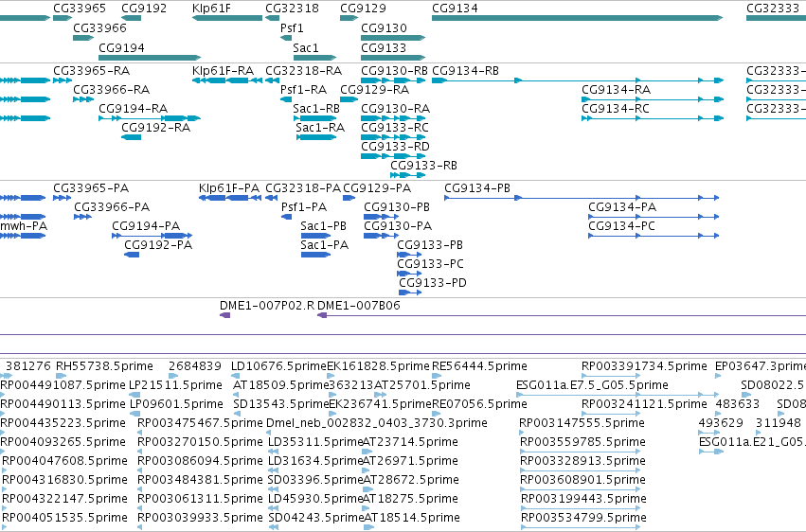Viewport: 806px width, 532px height.
Task: Click the CG9130-PA protein label
Action: point(398,226)
